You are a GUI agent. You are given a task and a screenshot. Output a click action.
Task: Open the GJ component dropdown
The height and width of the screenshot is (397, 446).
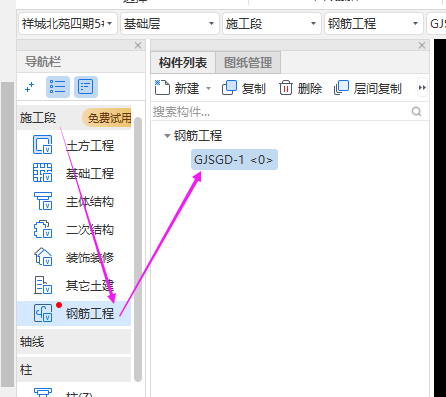(436, 24)
